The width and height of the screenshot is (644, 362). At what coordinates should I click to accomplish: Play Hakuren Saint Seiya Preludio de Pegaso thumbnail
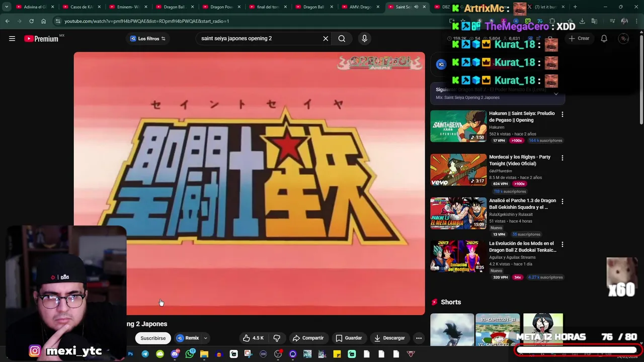(x=458, y=126)
